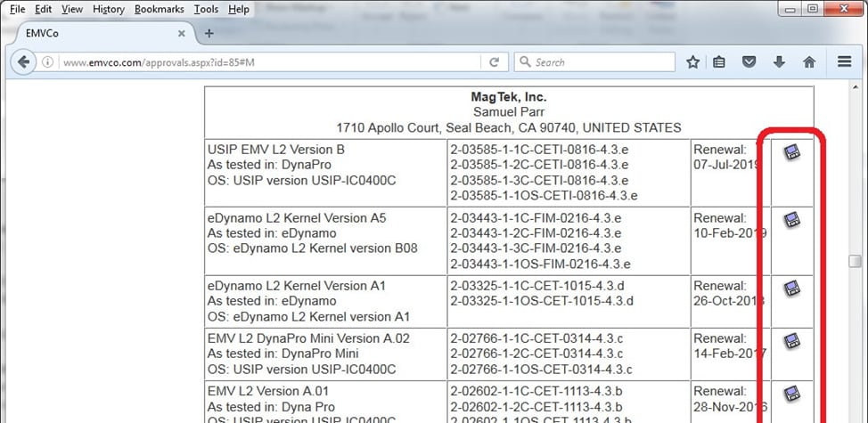Select '2-02602-1-1C-CET-1113-4.3.b' approval number
This screenshot has width=868, height=423.
[x=536, y=392]
